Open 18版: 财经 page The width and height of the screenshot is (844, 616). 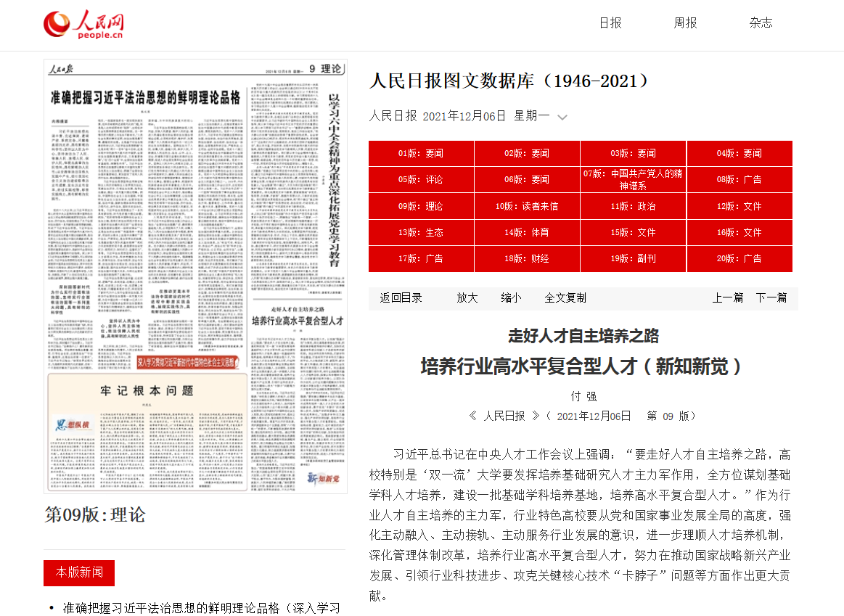click(x=527, y=258)
